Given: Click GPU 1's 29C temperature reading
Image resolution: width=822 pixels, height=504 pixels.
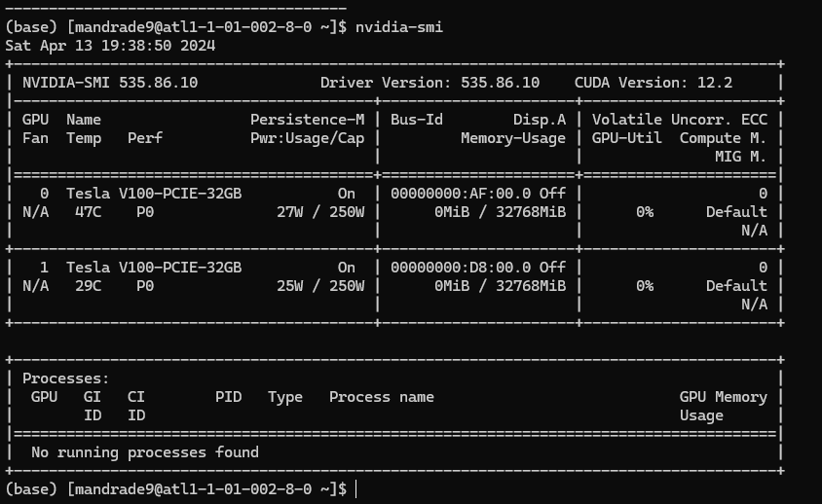Looking at the screenshot, I should click(88, 286).
